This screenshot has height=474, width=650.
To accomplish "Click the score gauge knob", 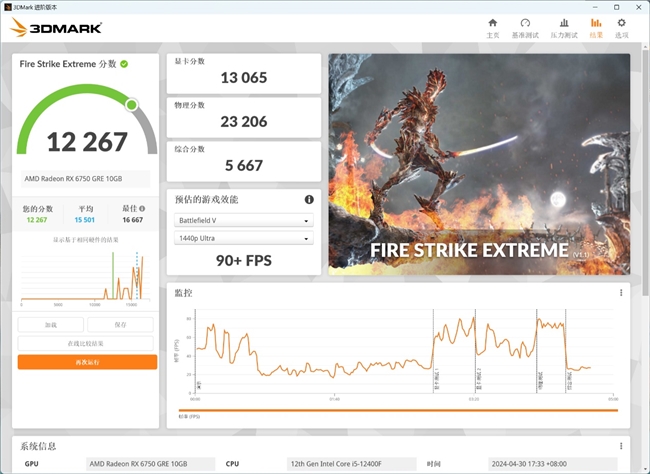I will [132, 105].
